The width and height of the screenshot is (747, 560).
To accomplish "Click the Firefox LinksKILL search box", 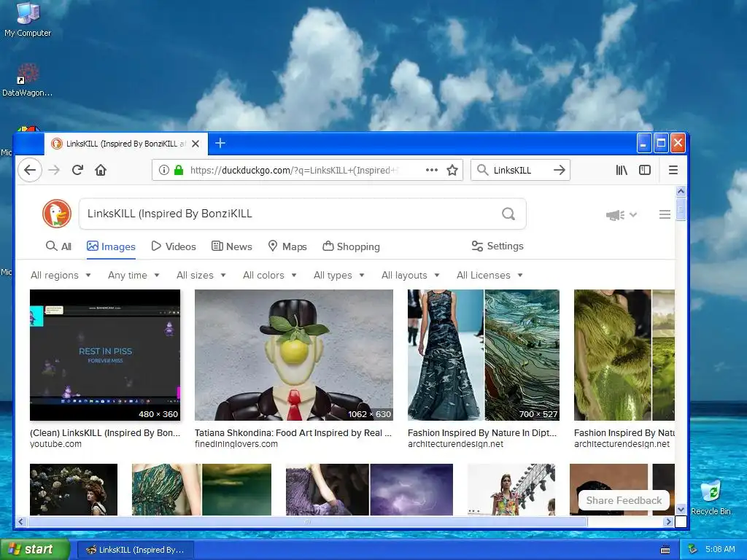I will click(519, 170).
